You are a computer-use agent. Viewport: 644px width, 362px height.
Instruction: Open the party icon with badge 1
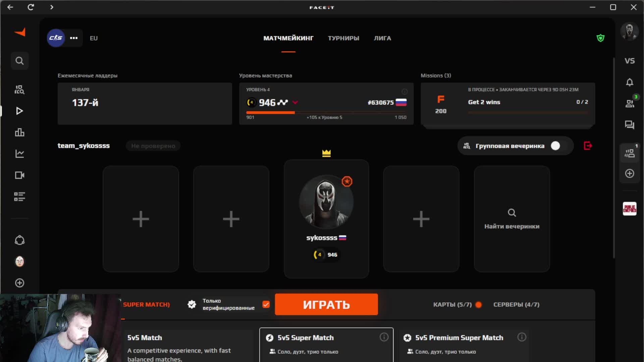630,153
